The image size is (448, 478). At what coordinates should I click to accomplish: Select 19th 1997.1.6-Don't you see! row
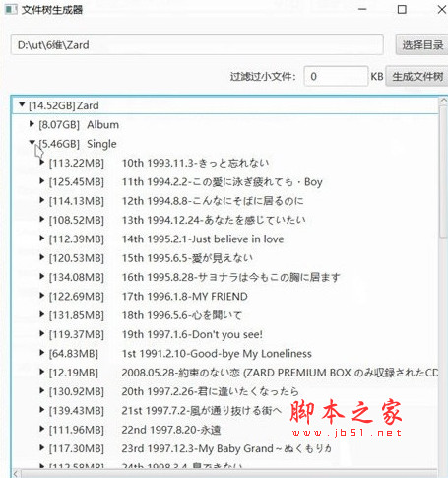point(192,334)
